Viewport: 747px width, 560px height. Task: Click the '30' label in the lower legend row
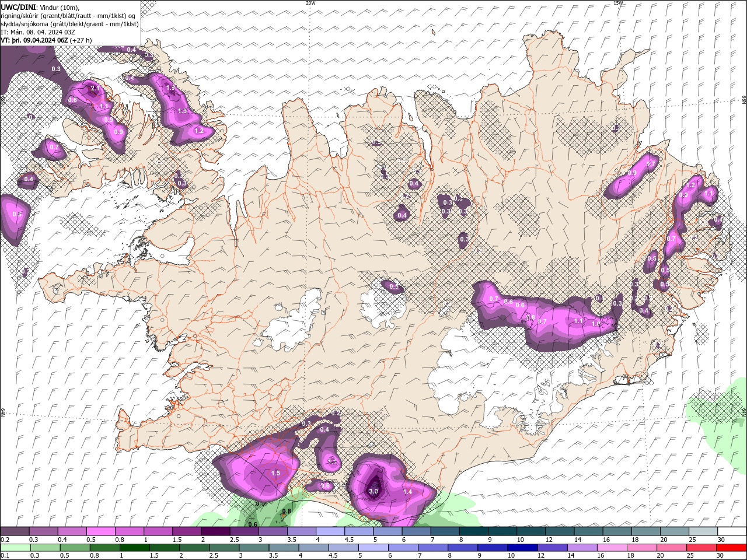[x=720, y=556]
